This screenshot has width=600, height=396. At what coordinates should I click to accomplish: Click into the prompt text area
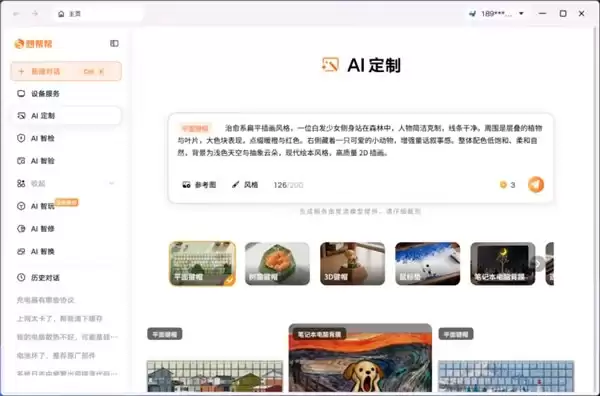[x=360, y=140]
